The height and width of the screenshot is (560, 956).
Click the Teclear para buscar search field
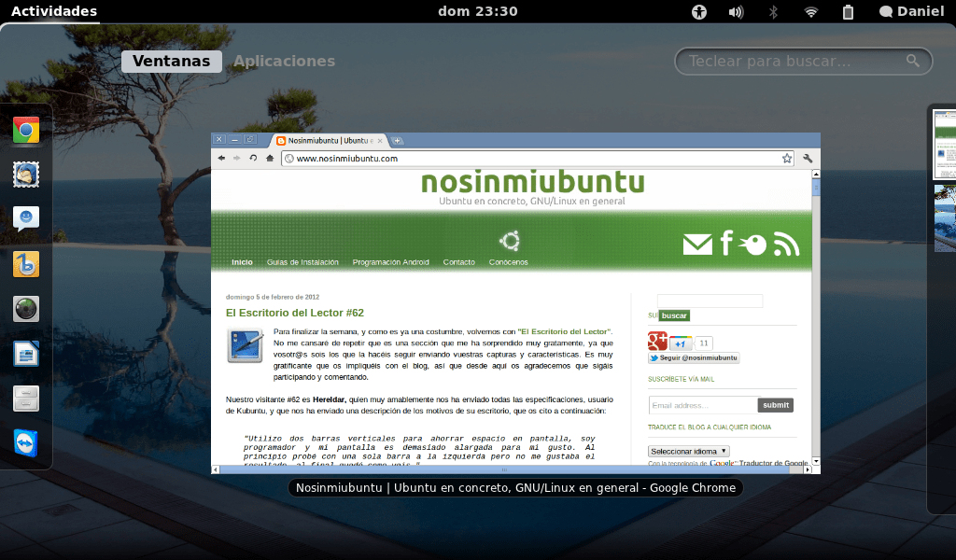(x=803, y=62)
